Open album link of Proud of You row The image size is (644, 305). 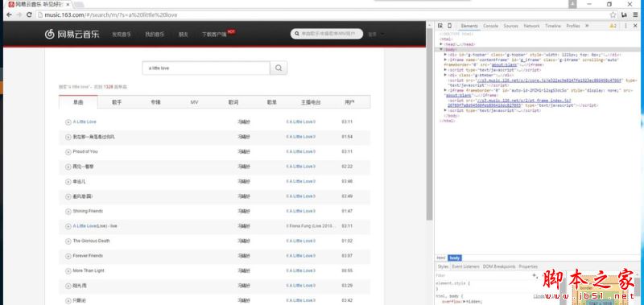click(x=300, y=152)
